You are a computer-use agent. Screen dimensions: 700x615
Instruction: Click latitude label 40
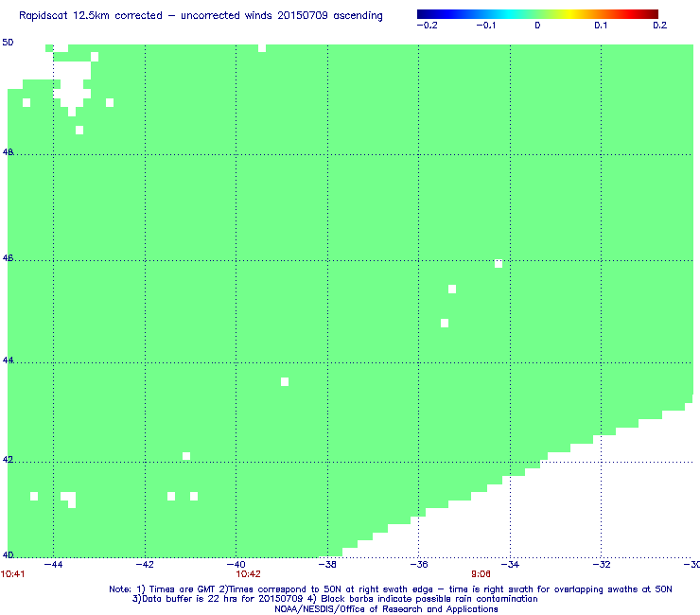[8, 554]
